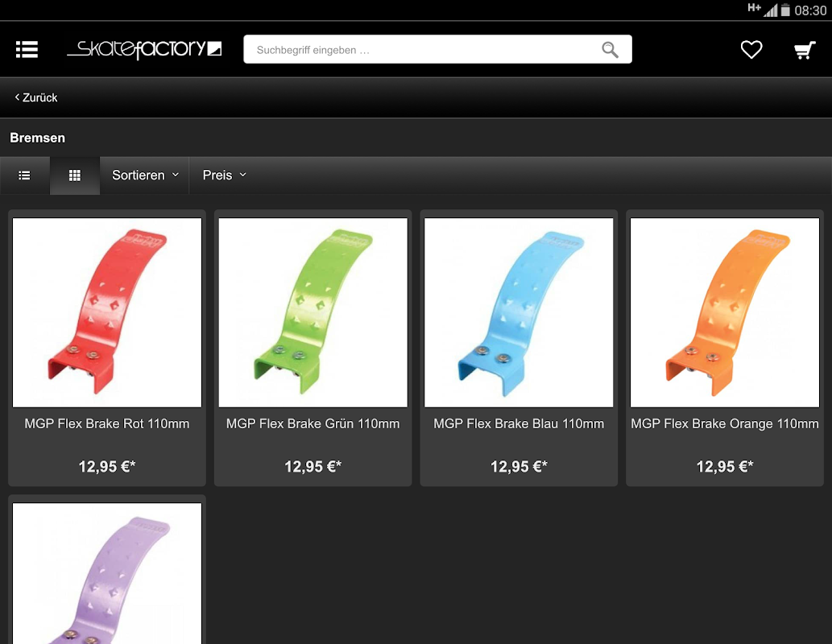This screenshot has width=832, height=644.
Task: Tap the price of the Grün brake
Action: coord(313,466)
